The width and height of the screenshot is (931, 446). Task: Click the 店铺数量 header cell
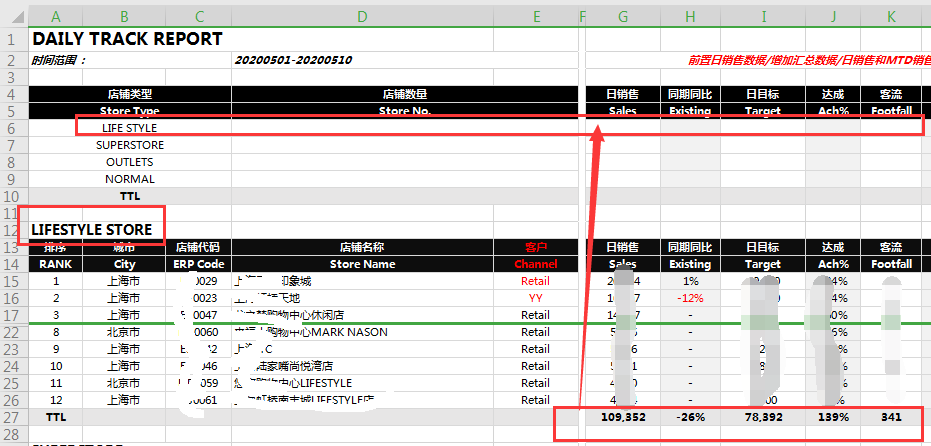[405, 94]
